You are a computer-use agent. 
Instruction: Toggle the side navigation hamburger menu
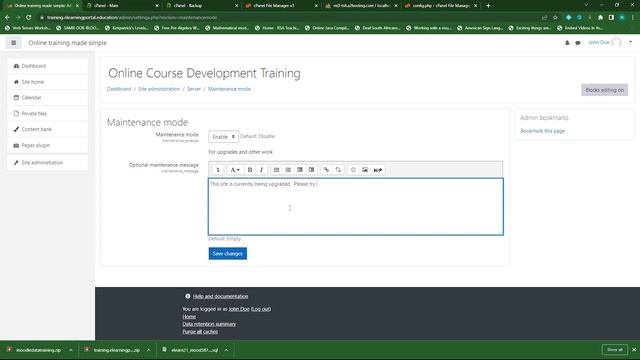13,42
